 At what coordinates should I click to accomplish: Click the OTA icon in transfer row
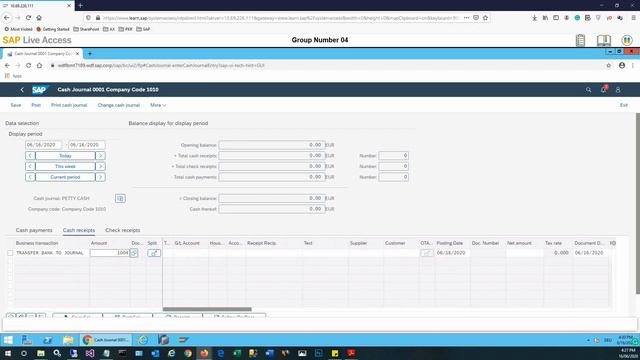point(427,253)
